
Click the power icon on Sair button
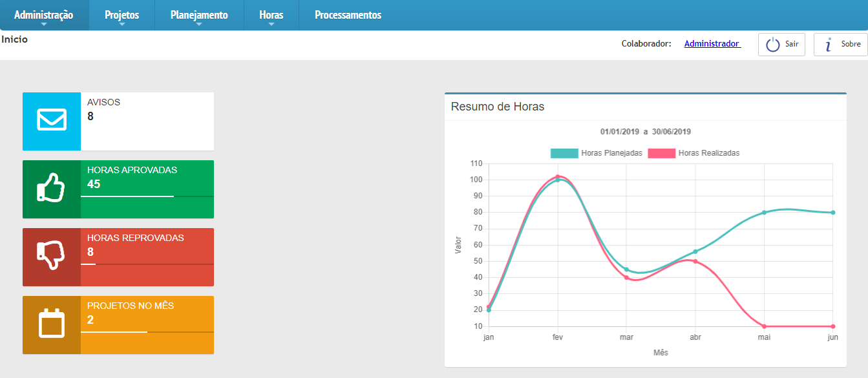[773, 45]
